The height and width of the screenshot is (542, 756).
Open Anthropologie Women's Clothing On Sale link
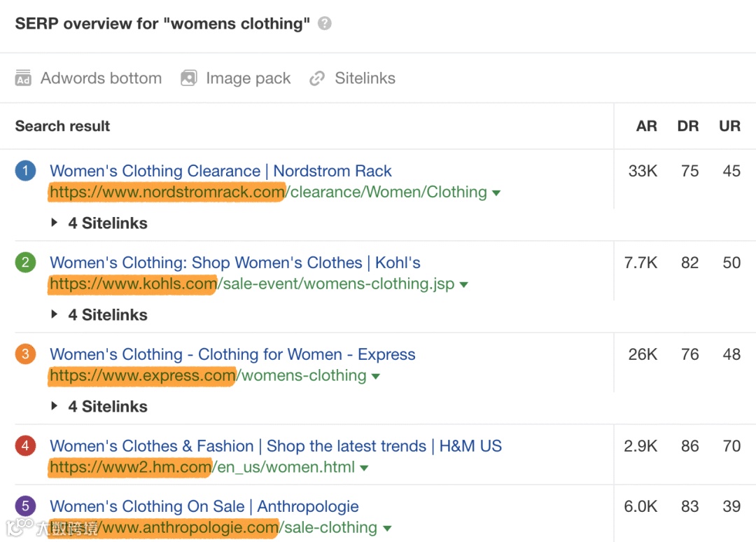point(204,506)
